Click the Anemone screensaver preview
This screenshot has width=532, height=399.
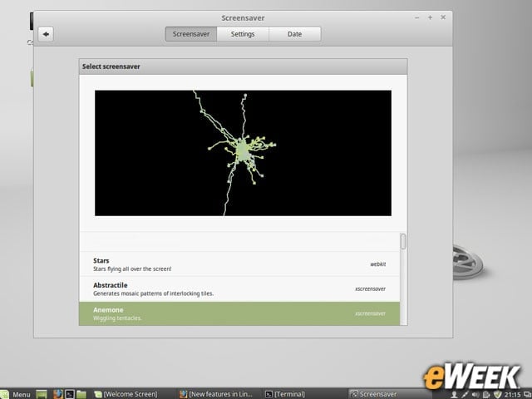pos(243,153)
